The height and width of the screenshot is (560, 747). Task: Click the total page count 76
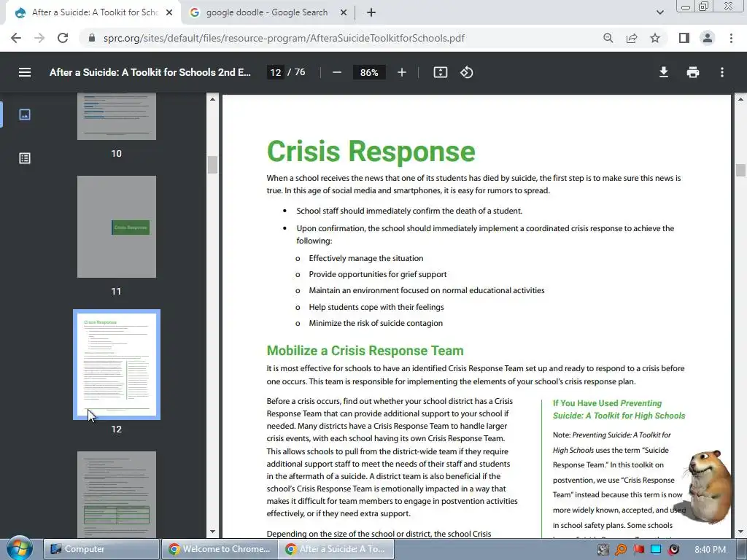coord(300,72)
